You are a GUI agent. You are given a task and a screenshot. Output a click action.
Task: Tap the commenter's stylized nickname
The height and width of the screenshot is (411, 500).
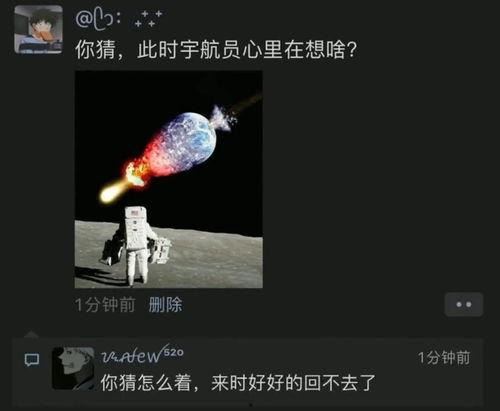(142, 355)
